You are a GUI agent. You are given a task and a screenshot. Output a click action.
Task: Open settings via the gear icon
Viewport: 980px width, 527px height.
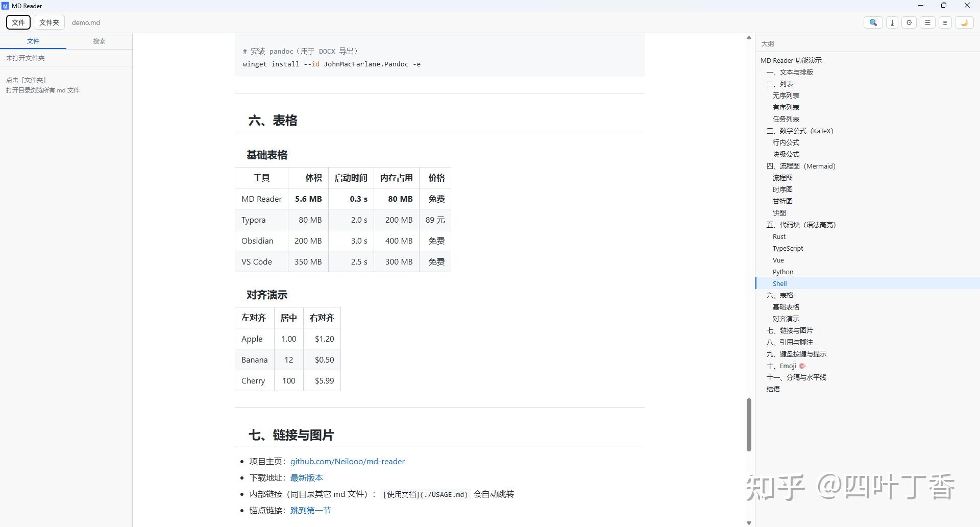click(909, 22)
